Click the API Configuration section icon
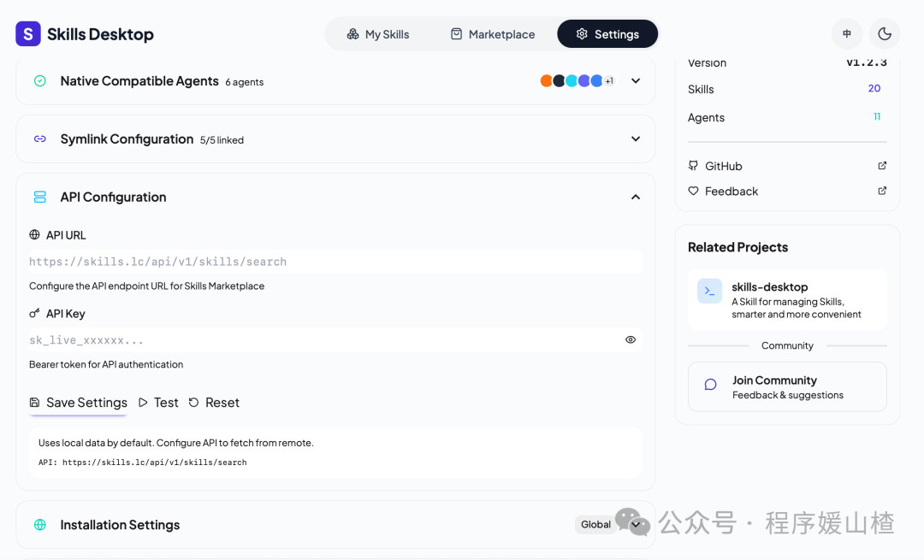 39,197
